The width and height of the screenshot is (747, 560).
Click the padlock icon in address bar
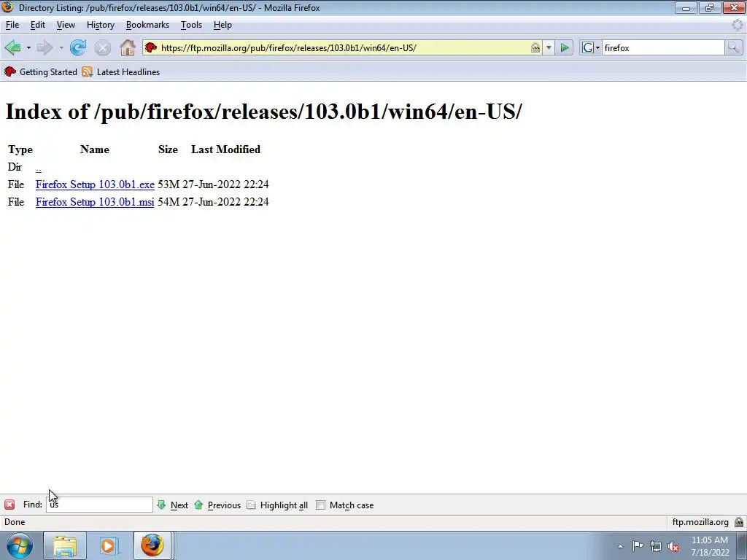click(x=535, y=47)
